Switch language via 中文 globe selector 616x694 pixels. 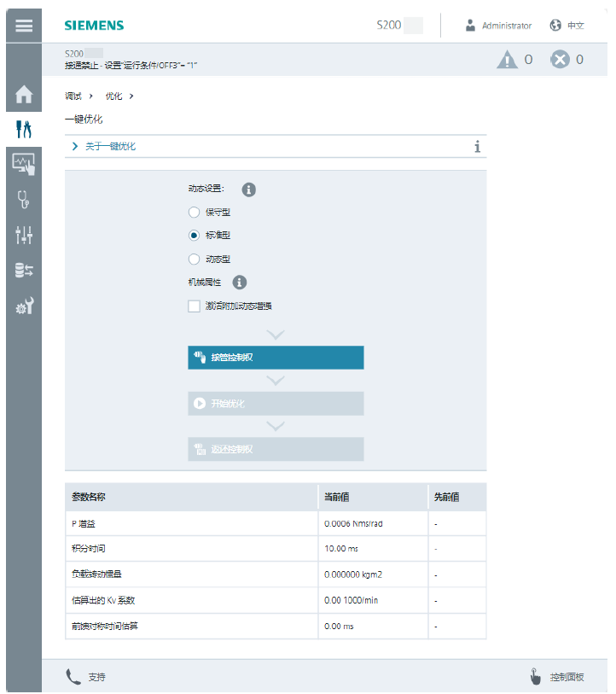pyautogui.click(x=567, y=26)
